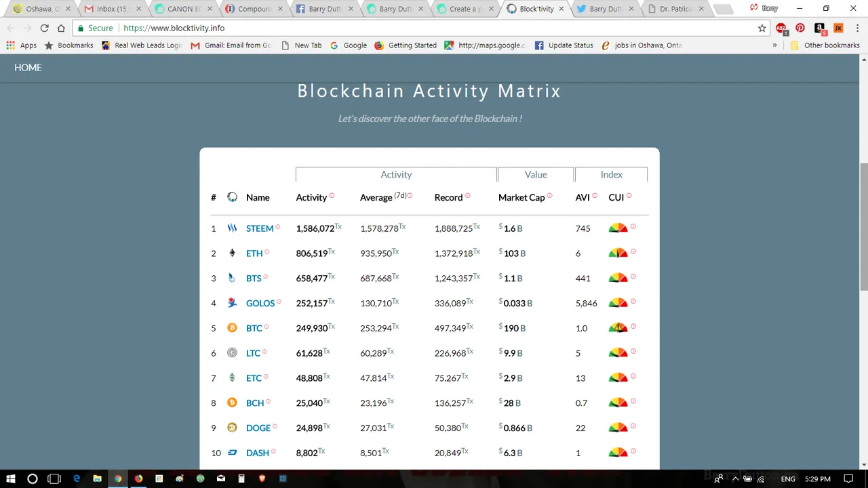Click the HOME navigation link
This screenshot has width=868, height=488.
(28, 68)
